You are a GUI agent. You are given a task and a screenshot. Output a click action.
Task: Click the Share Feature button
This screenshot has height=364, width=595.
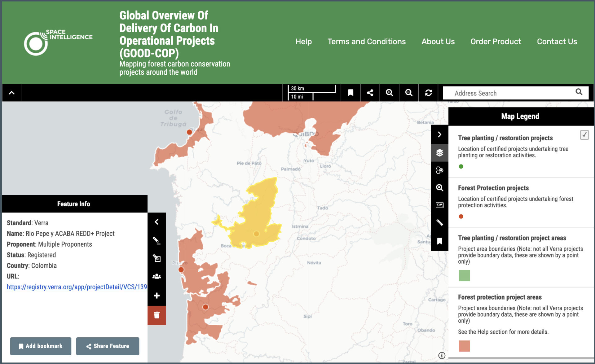[x=108, y=346]
